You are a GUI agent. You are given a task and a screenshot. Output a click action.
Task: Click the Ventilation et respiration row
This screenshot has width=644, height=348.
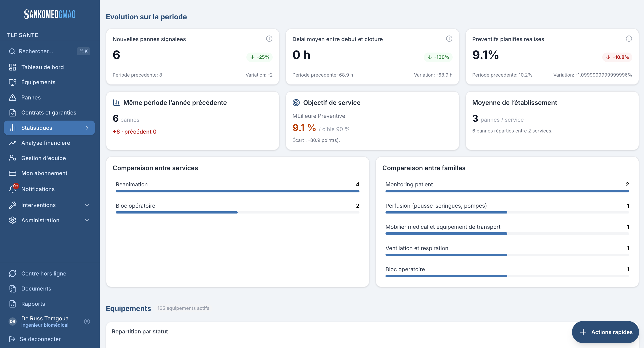click(x=507, y=251)
